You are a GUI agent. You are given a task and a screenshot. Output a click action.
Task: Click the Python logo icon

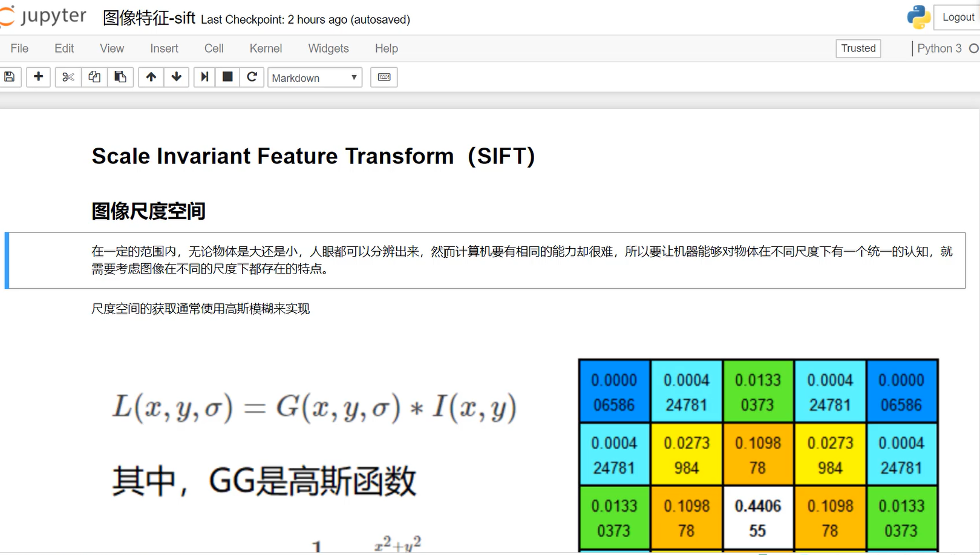click(918, 17)
